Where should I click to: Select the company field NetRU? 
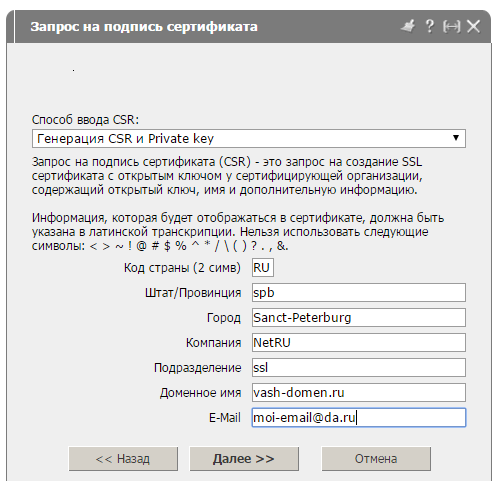359,343
